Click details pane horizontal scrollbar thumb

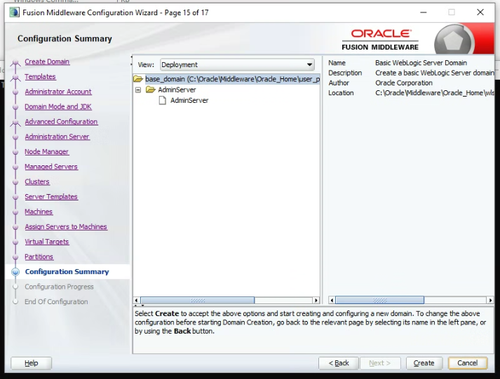380,300
